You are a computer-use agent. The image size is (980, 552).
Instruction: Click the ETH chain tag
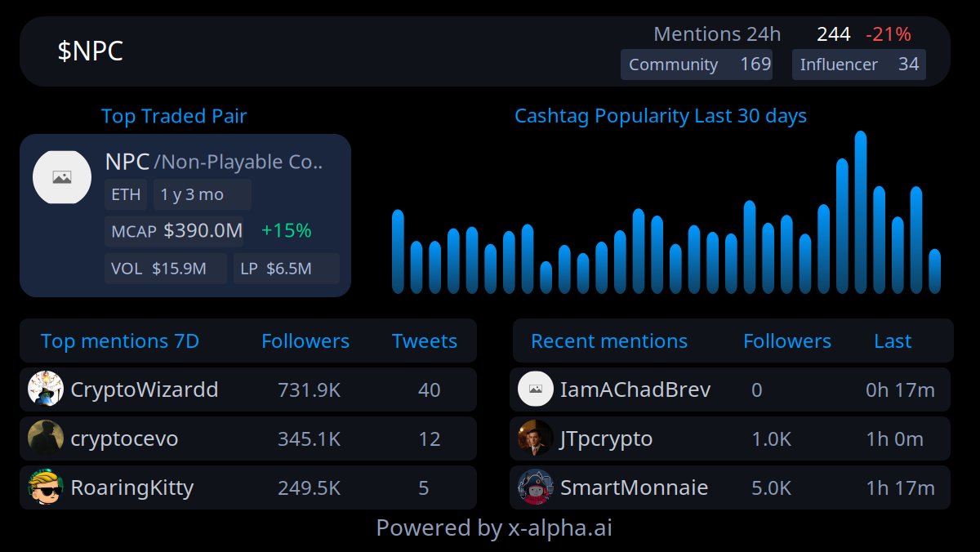126,194
